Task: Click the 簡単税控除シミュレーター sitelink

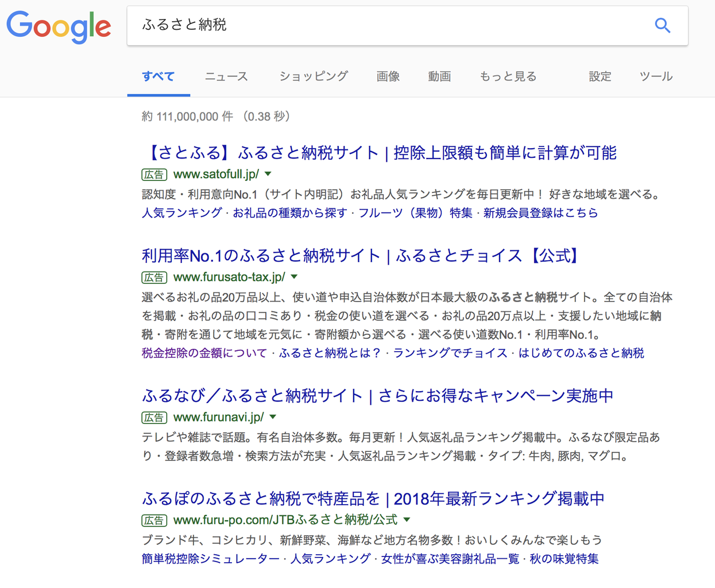Action: coord(211,559)
